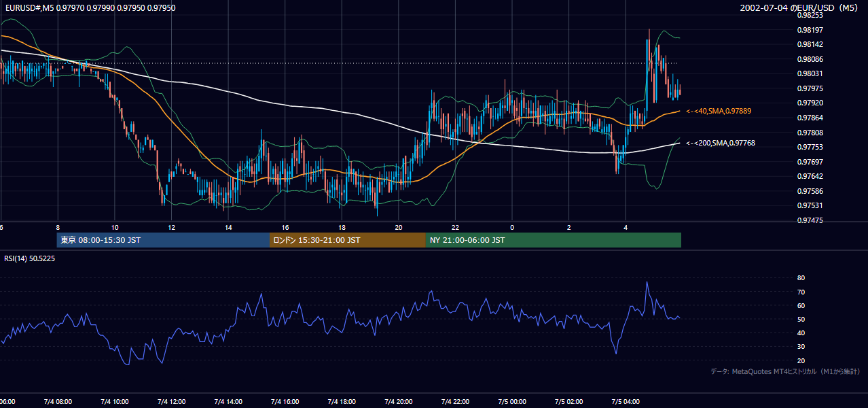
Task: Click hour label 22 under price chart
Action: click(x=455, y=227)
